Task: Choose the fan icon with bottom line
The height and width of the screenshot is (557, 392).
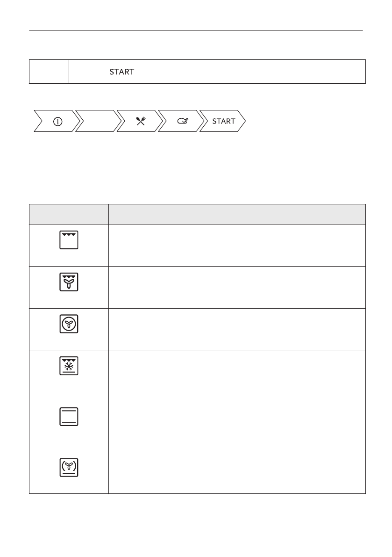Action: [69, 467]
